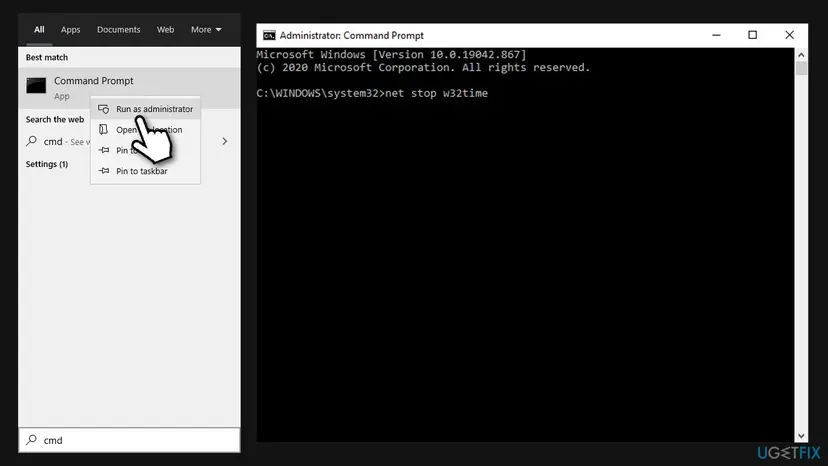The height and width of the screenshot is (466, 828).
Task: Switch to the Apps search tab
Action: 70,30
